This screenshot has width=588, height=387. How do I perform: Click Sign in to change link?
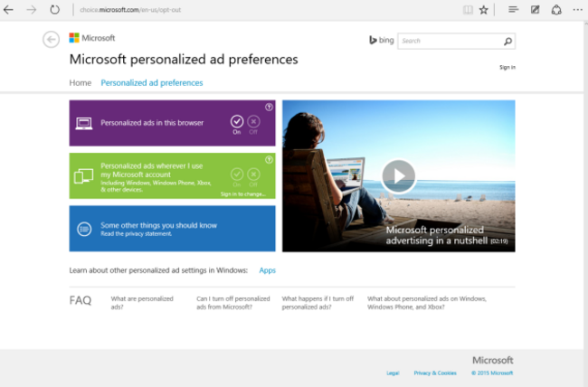243,194
